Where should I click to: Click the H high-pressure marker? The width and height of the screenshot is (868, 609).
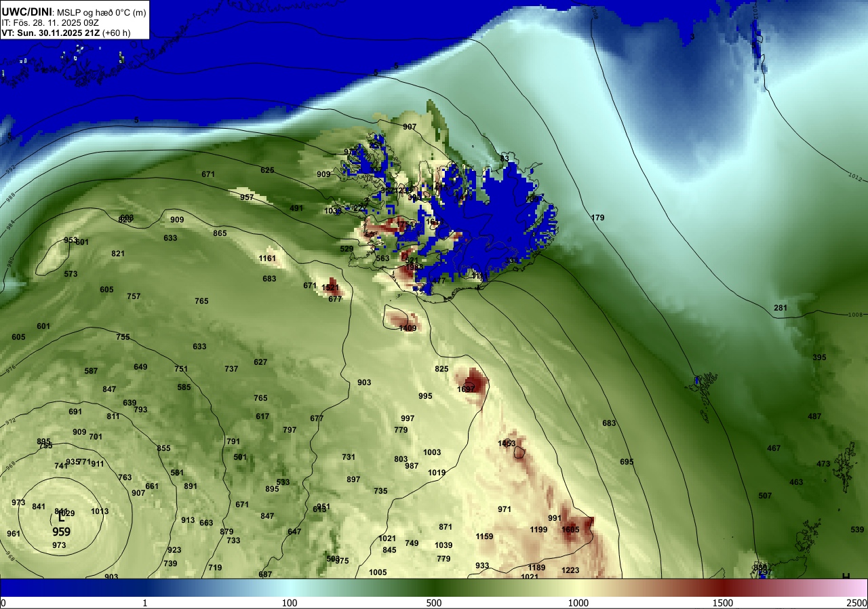[846, 577]
